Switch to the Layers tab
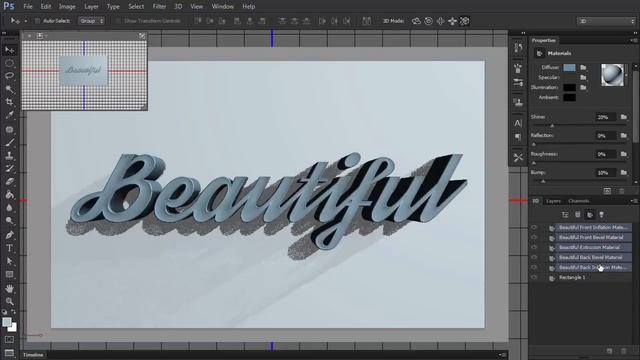Screen dimensions: 640x360 [553, 201]
